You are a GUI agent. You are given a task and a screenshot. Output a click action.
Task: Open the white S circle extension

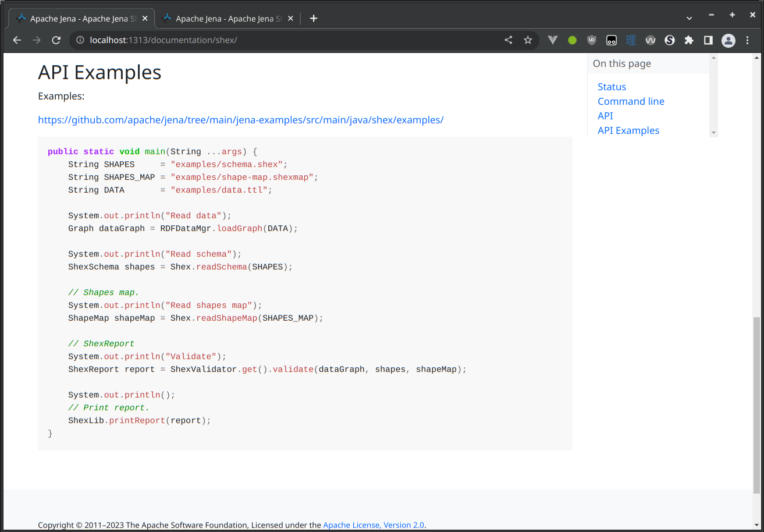pos(670,40)
